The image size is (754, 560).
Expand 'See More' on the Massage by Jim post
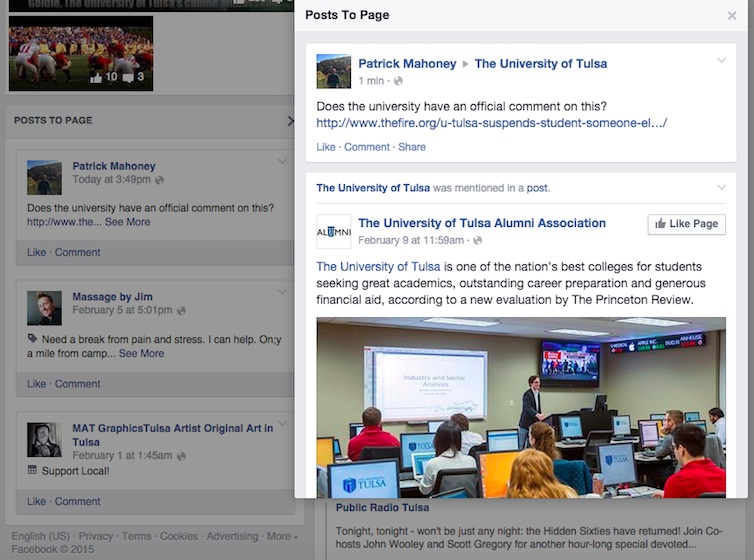141,353
